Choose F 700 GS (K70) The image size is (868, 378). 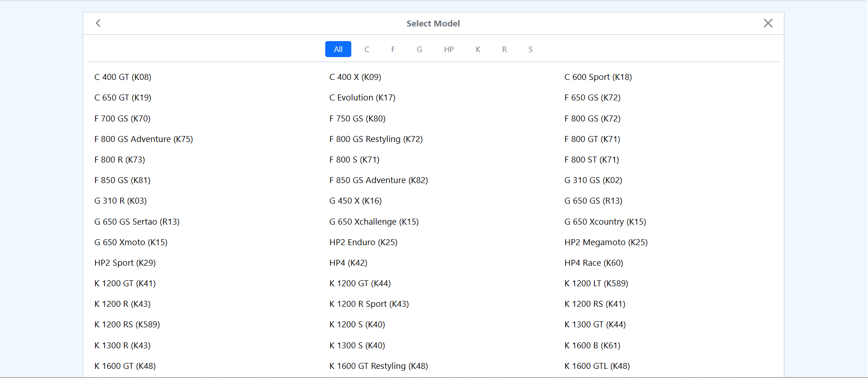click(122, 119)
